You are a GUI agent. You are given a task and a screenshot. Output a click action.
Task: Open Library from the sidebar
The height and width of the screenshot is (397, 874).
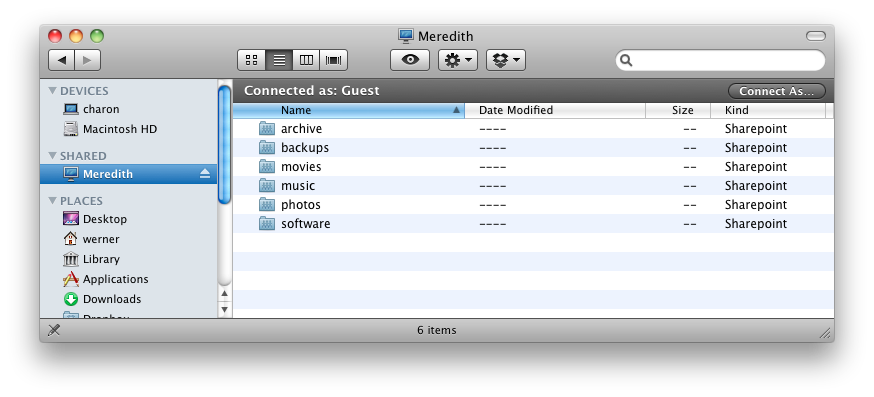point(128,259)
